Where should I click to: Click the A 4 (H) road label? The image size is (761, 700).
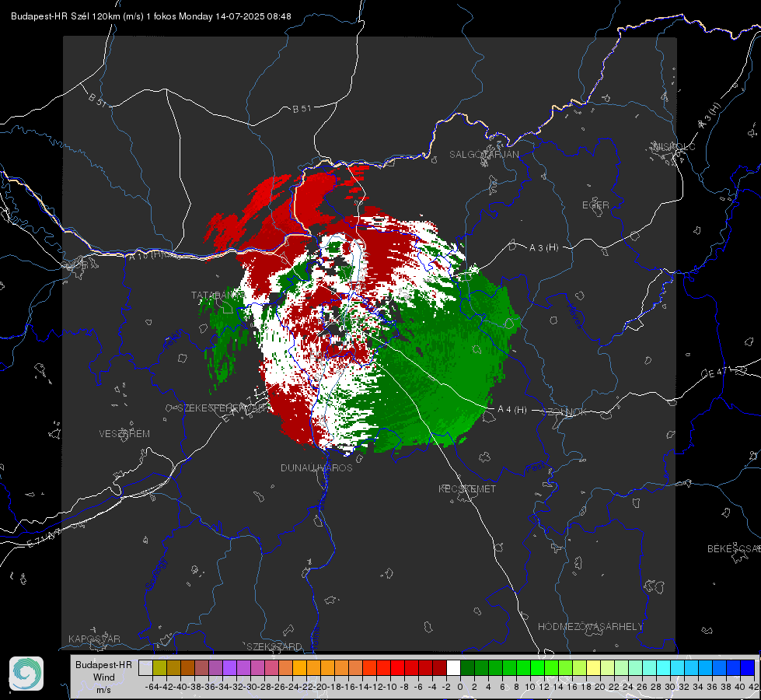click(x=512, y=410)
